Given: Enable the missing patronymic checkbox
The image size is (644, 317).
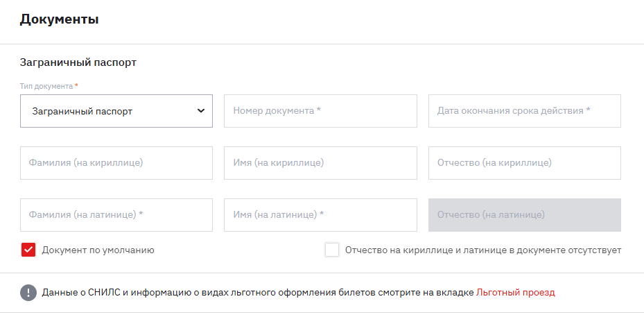Looking at the screenshot, I should tap(332, 250).
